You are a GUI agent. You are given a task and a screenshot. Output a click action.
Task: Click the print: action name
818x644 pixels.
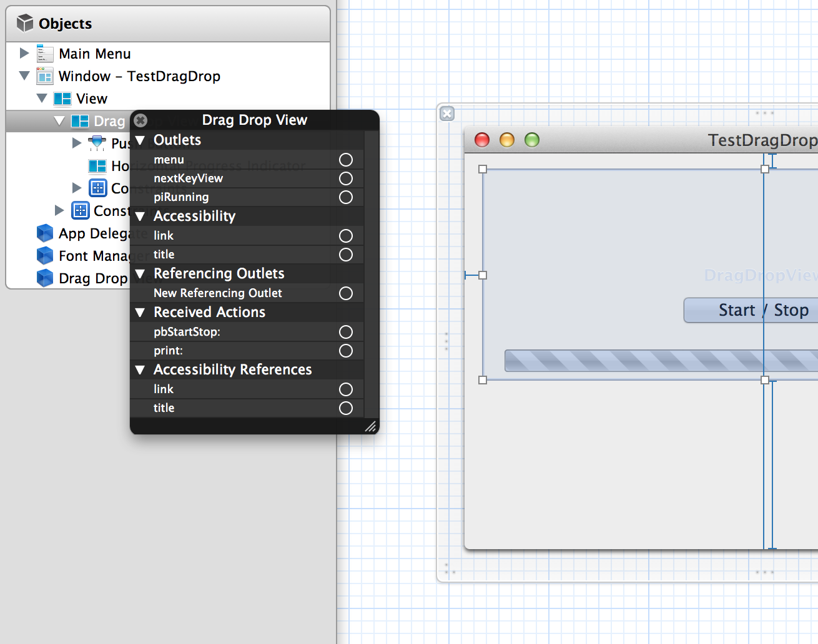168,351
